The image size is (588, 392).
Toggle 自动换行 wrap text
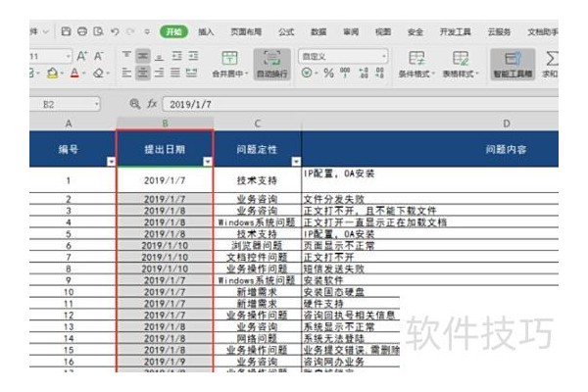coord(272,64)
